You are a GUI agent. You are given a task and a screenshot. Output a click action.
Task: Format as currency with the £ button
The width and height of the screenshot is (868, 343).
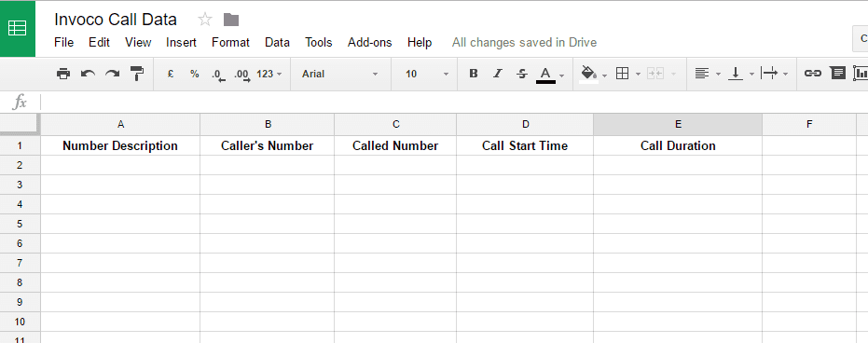pos(171,74)
